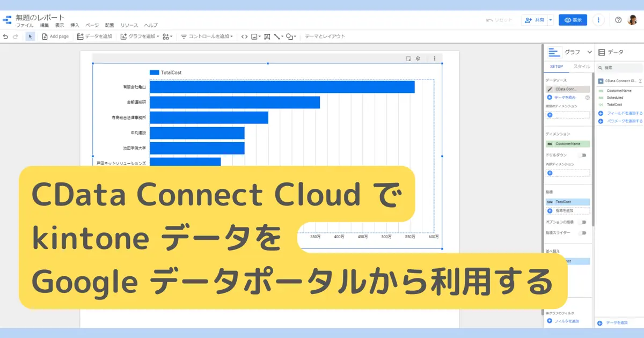Click フィルタを追加 link
This screenshot has height=338, width=644.
pos(567,321)
